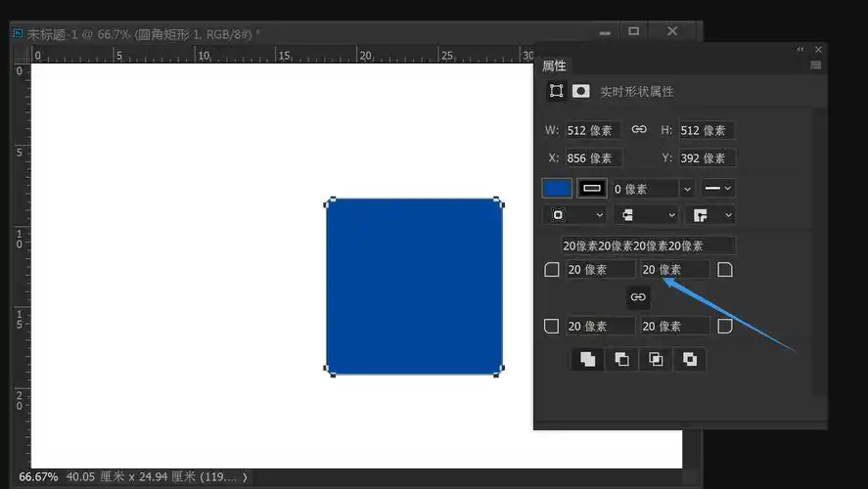
Task: Click the bottom-left corner radius field
Action: point(600,327)
